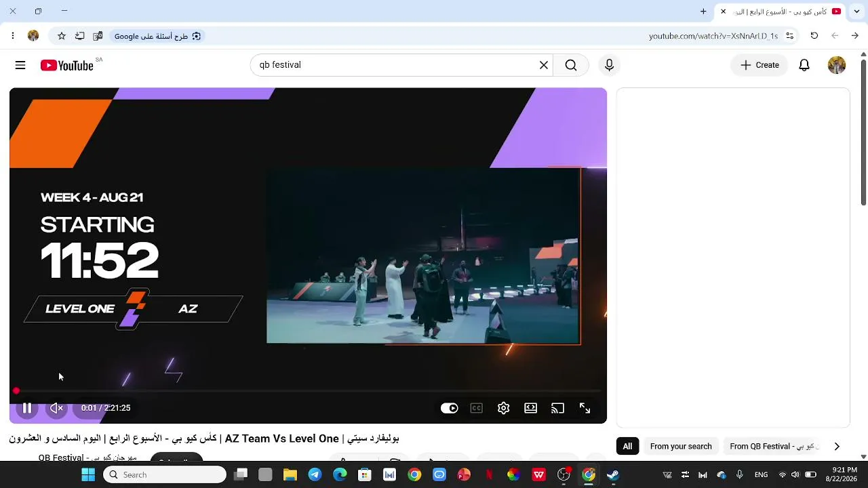This screenshot has height=488, width=868.
Task: Start voice search with the microphone
Action: coord(609,65)
